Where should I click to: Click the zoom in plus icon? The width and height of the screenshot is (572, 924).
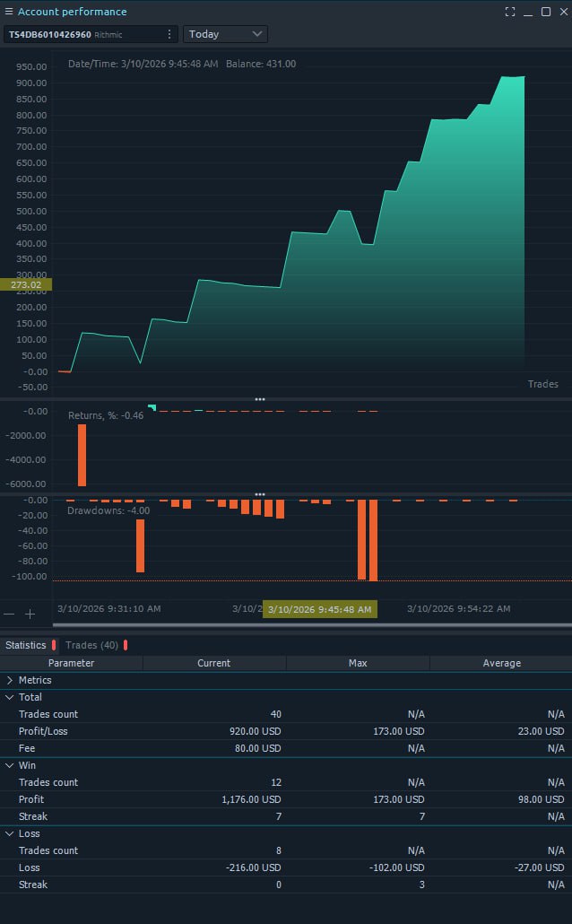coord(30,615)
